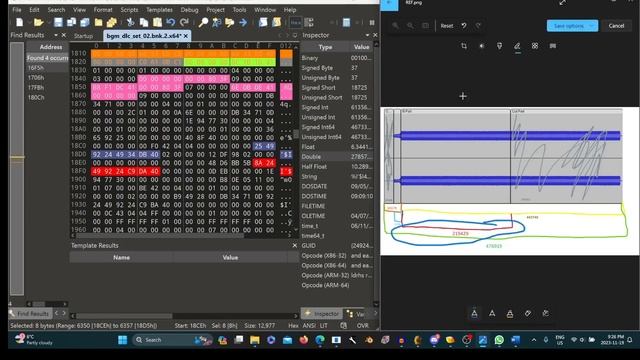Select the first pen in the markup toolbar
Screen dimensions: 640x360
(474, 313)
